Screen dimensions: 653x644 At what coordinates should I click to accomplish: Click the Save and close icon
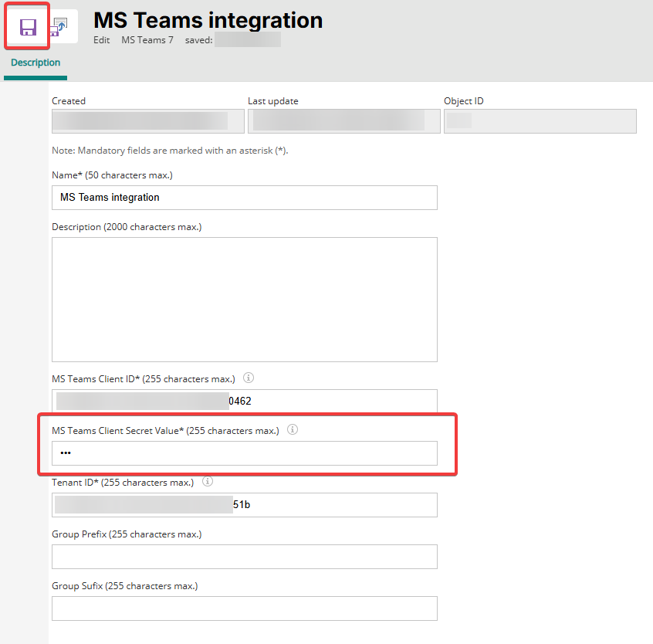coord(59,27)
